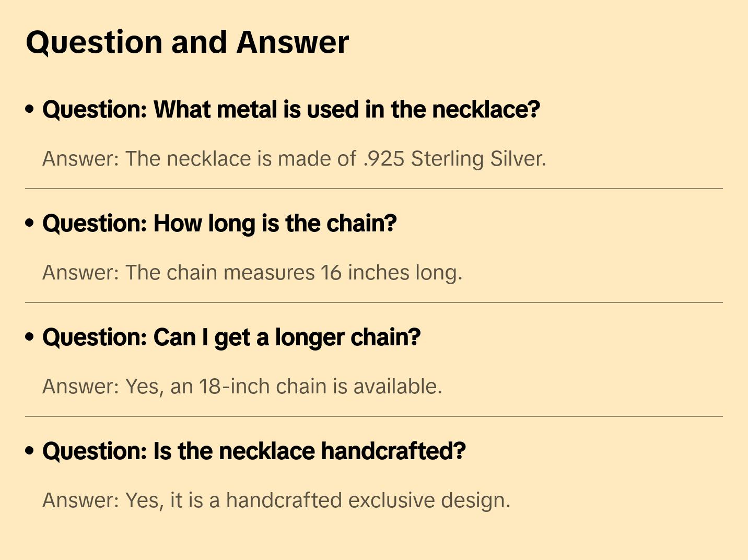Click the '.925 Sterling Silver' text
Screen dimensions: 748x560
coord(453,159)
